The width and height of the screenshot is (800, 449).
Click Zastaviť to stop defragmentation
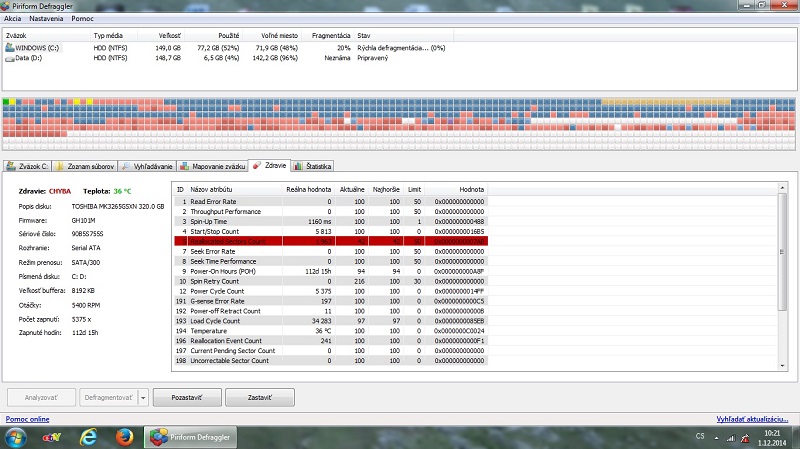click(x=260, y=397)
